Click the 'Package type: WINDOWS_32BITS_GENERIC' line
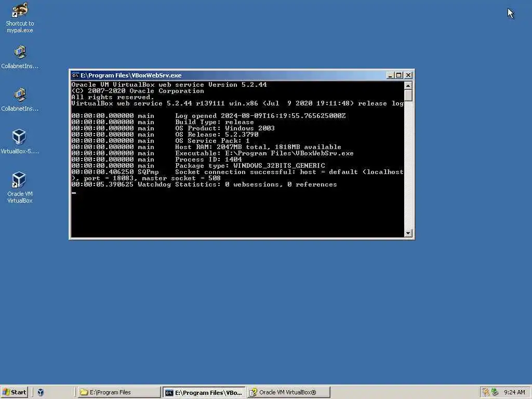The height and width of the screenshot is (399, 532). coord(198,166)
